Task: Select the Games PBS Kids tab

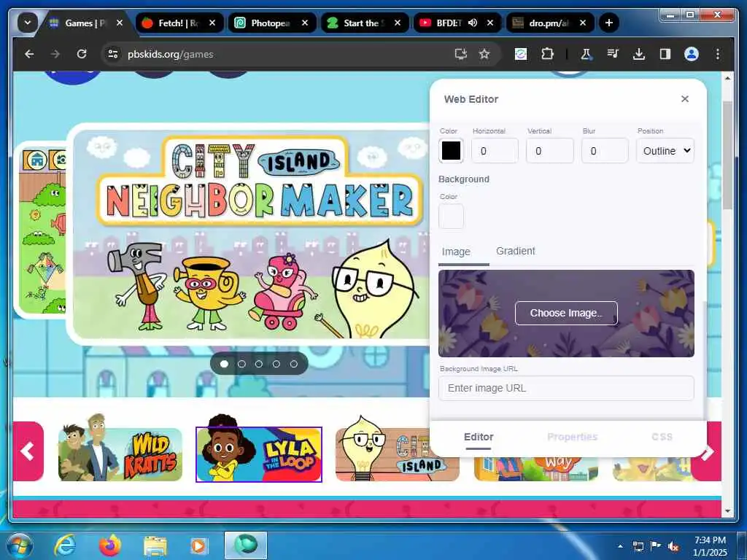Action: pyautogui.click(x=87, y=23)
